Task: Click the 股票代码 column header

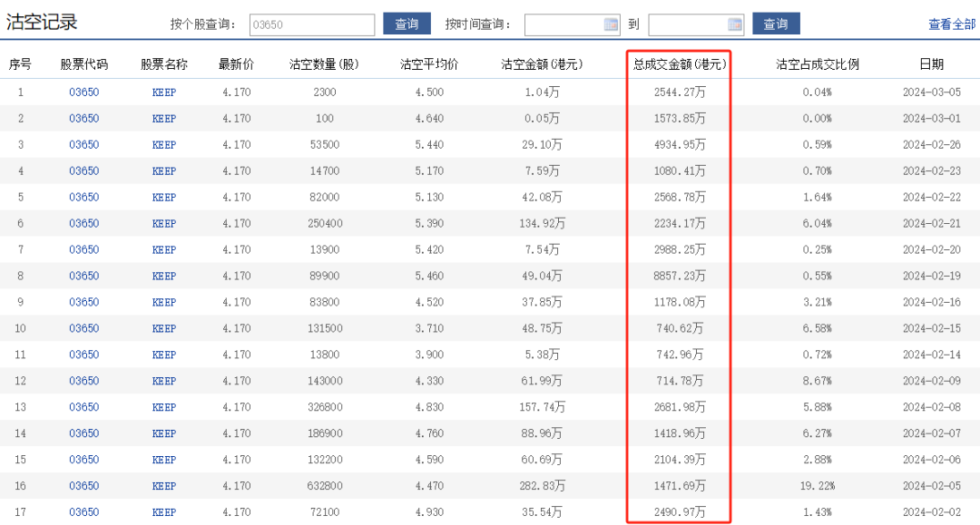Action: click(83, 63)
